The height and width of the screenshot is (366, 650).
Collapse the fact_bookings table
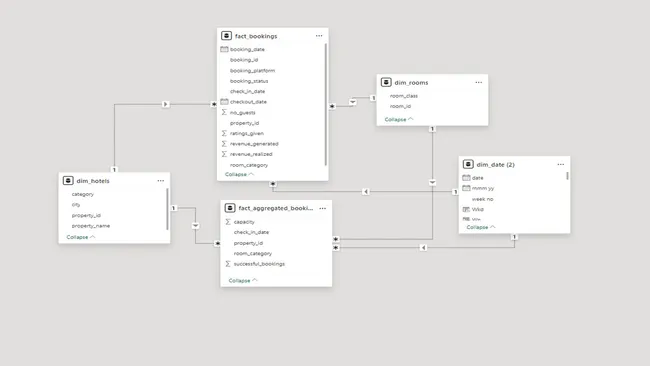click(239, 175)
